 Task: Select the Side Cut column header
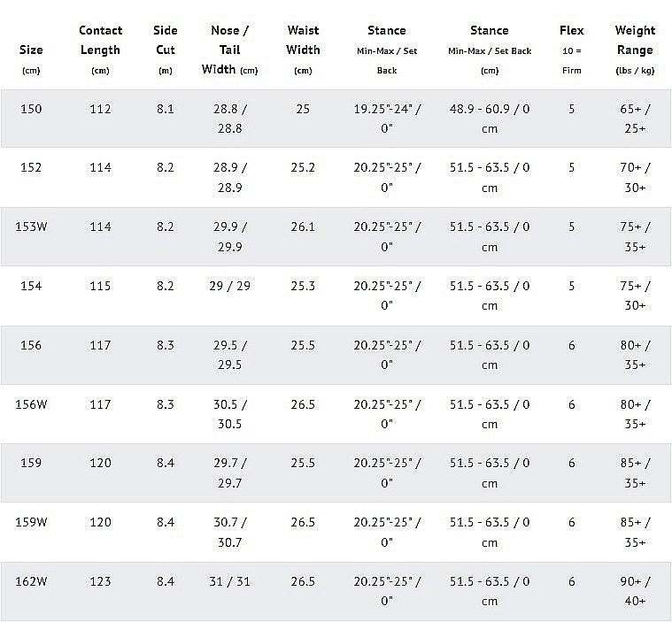[x=165, y=50]
